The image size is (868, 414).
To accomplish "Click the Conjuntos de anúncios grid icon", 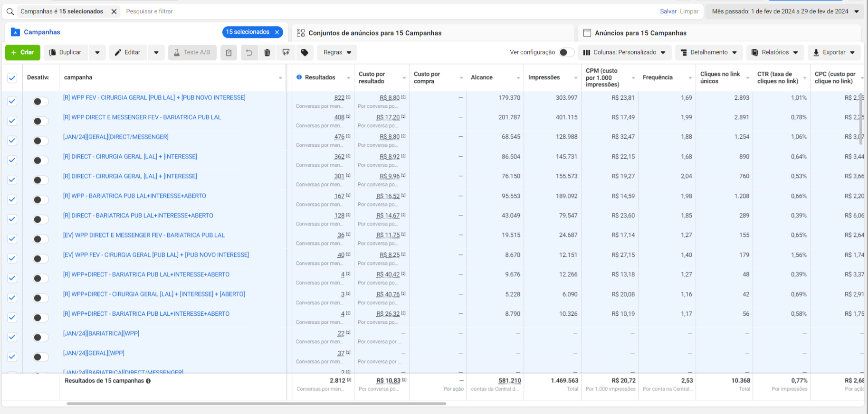I will [x=301, y=33].
